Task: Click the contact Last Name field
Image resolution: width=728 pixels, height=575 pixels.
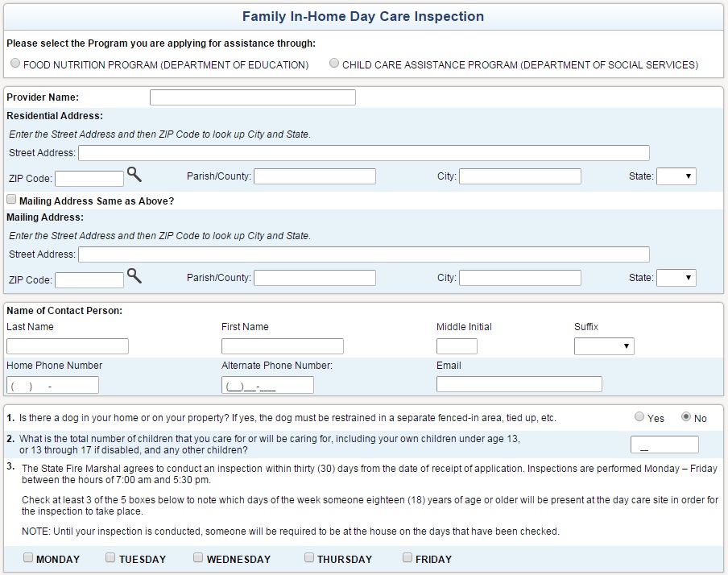Action: pos(68,346)
